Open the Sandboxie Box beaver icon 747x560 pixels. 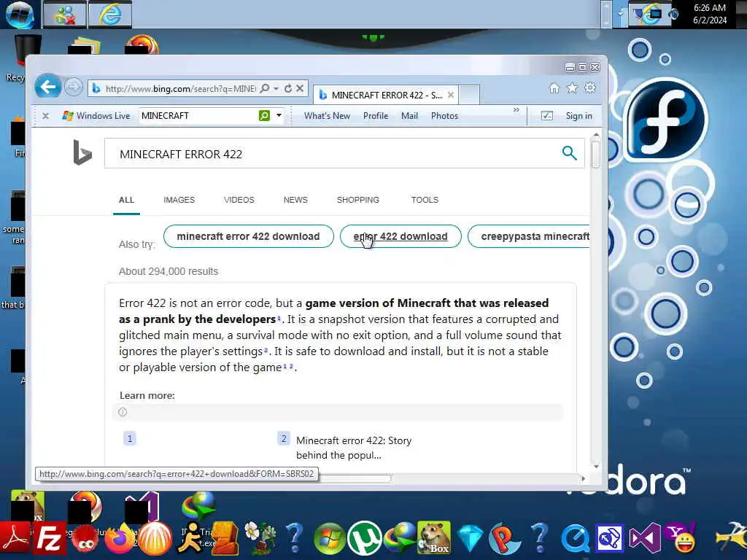tap(434, 537)
